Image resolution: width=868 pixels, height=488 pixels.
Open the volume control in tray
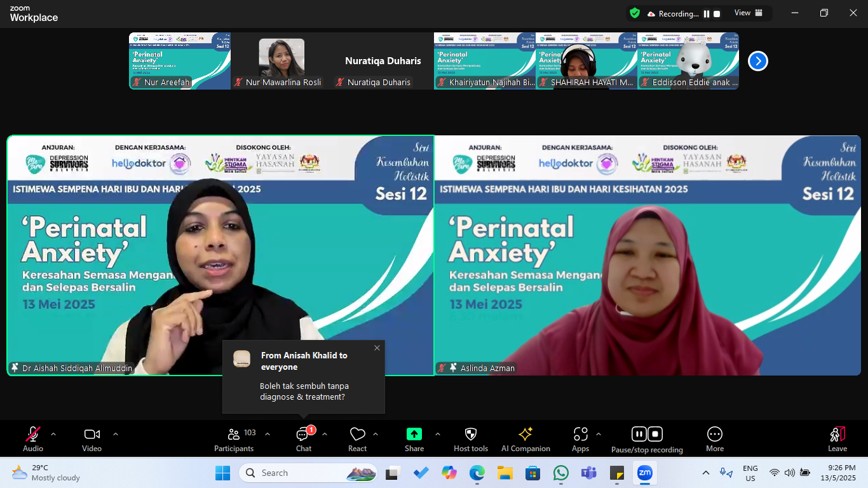790,473
